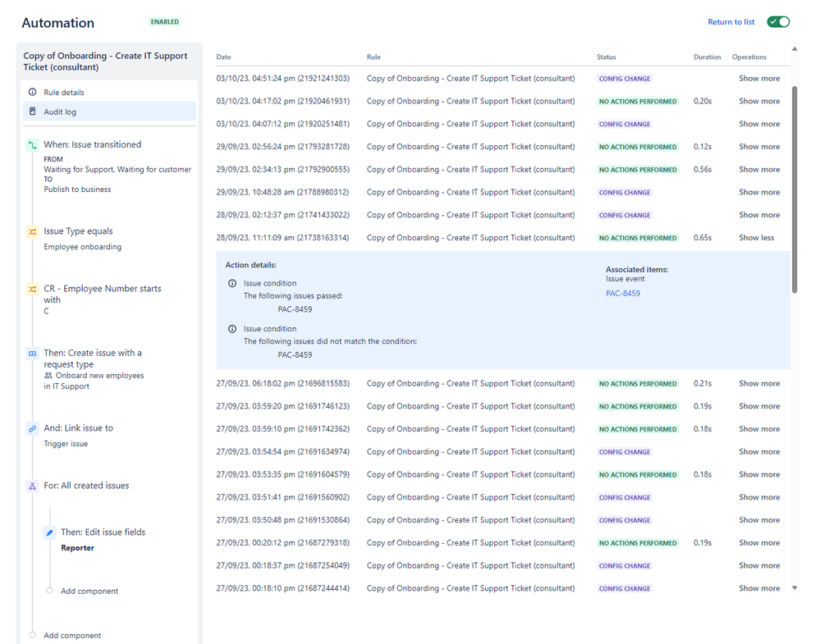Click the Issue Type equals condition icon
The image size is (820, 644).
pyautogui.click(x=33, y=231)
